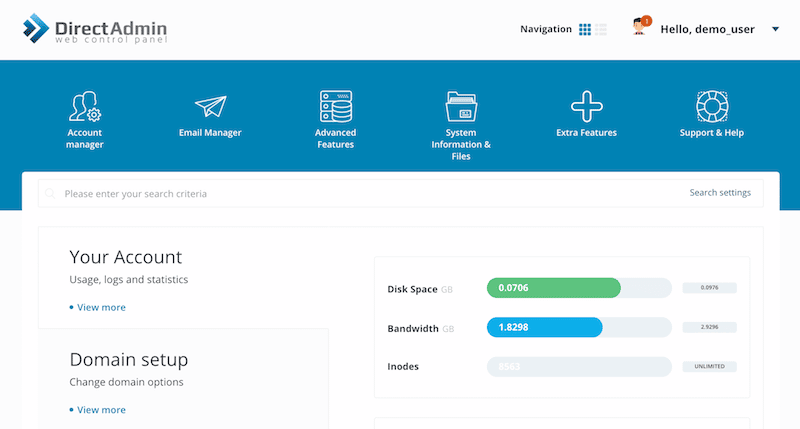
Task: Click the Navigation label
Action: click(x=546, y=29)
